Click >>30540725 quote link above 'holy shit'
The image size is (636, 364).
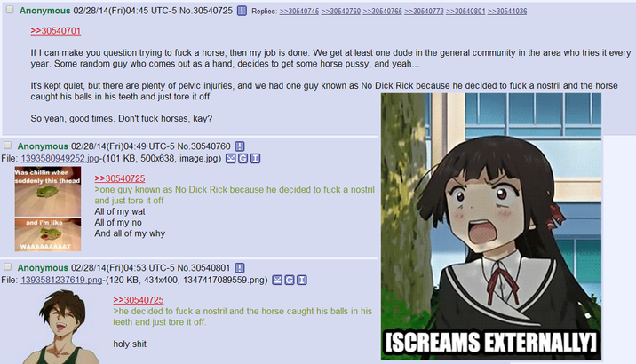point(139,300)
